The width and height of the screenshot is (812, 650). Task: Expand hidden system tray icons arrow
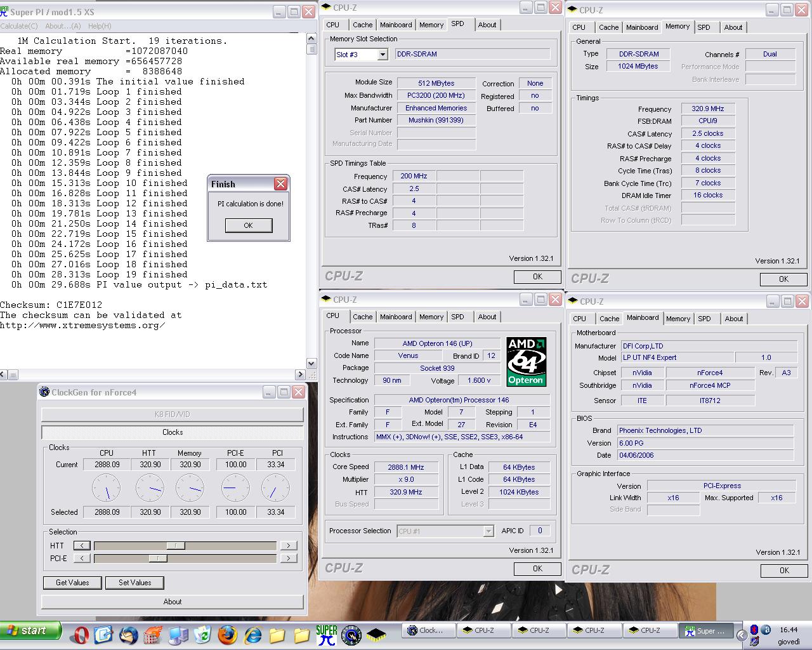click(741, 634)
